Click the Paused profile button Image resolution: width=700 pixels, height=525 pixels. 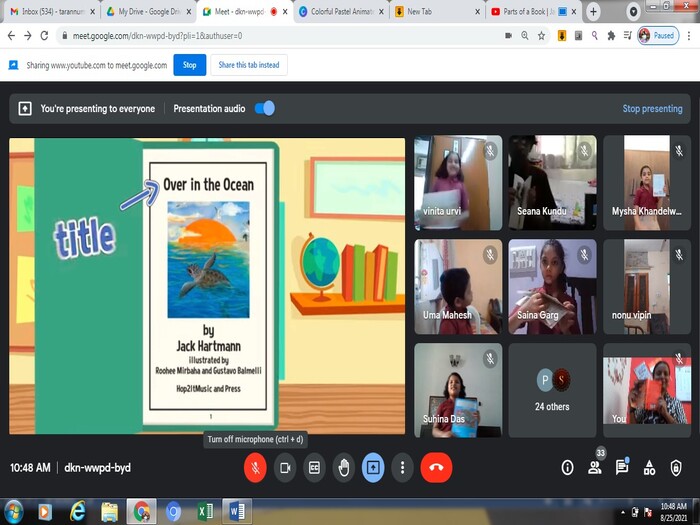(658, 36)
